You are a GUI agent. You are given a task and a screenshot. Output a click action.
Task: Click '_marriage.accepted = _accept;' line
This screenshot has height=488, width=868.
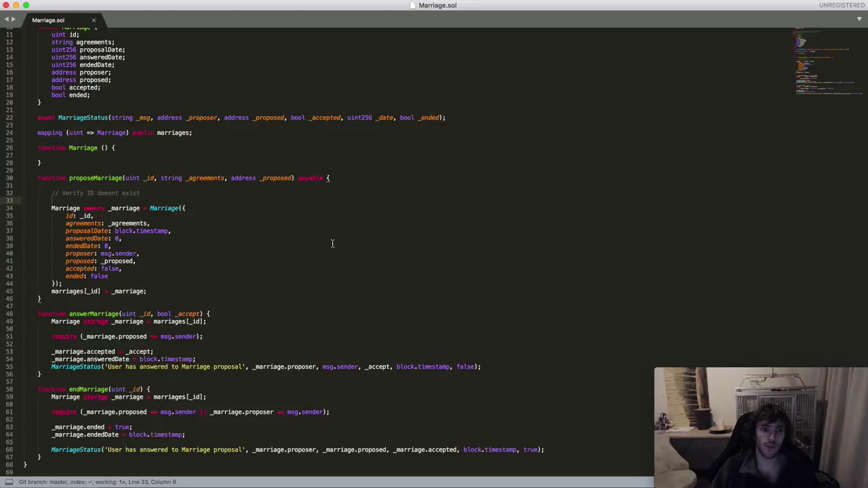[102, 352]
